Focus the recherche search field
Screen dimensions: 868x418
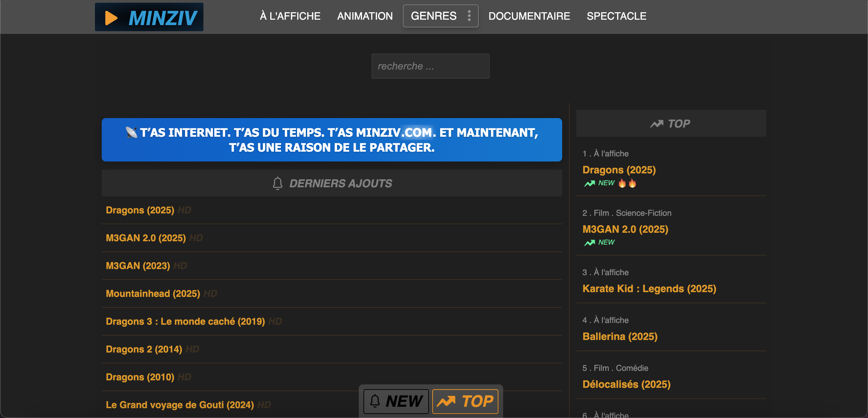coord(431,66)
